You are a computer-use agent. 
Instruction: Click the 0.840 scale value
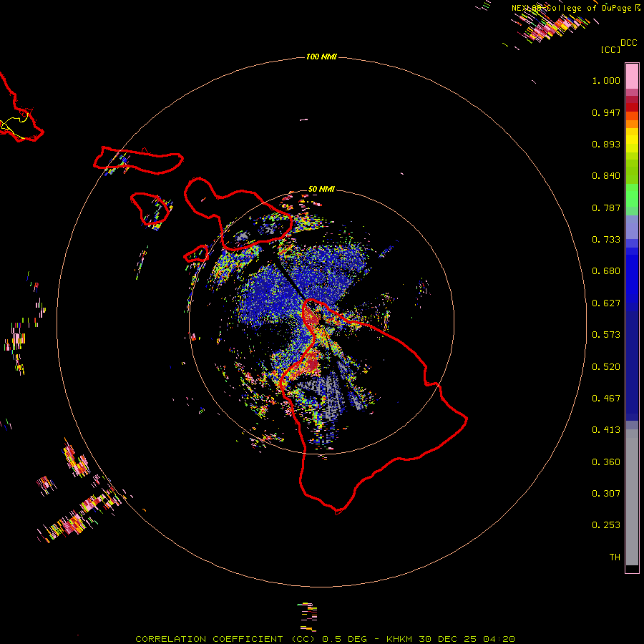click(606, 176)
